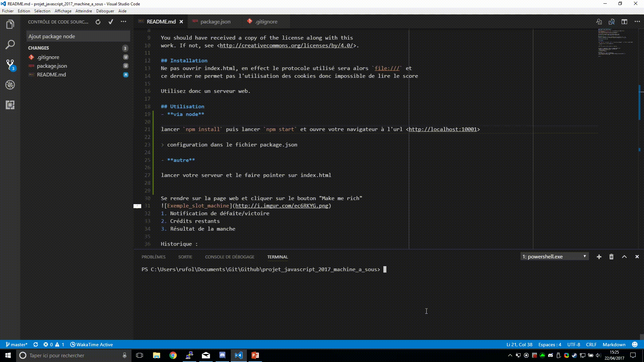The image size is (644, 362).
Task: Click the errors and warnings counter
Action: tap(54, 344)
